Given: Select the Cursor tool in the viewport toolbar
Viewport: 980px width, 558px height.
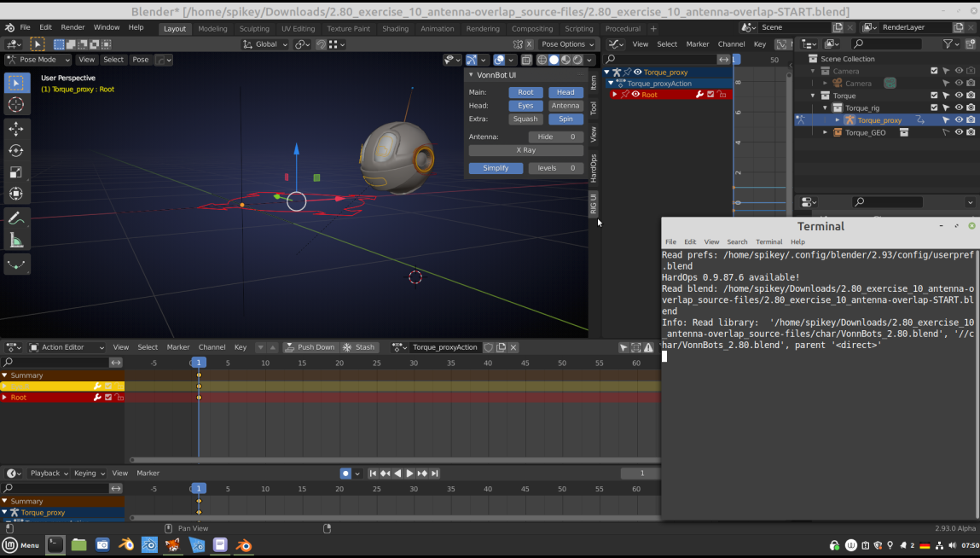Looking at the screenshot, I should 16,104.
